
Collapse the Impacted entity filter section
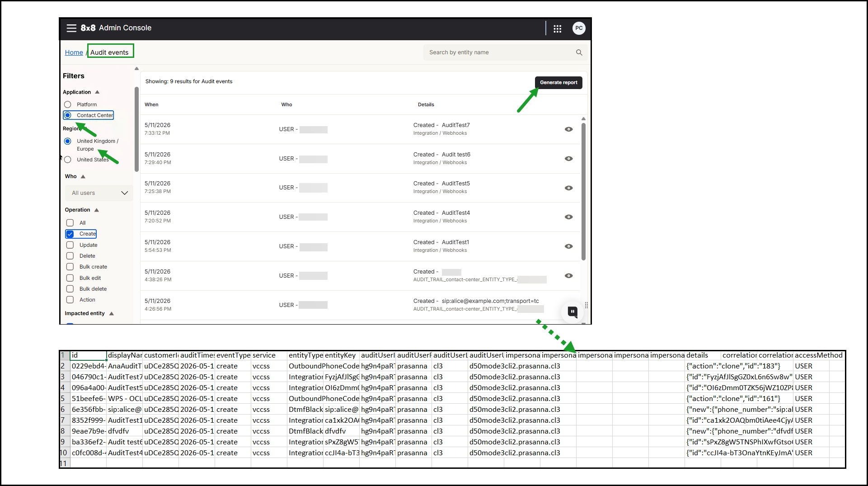[112, 314]
